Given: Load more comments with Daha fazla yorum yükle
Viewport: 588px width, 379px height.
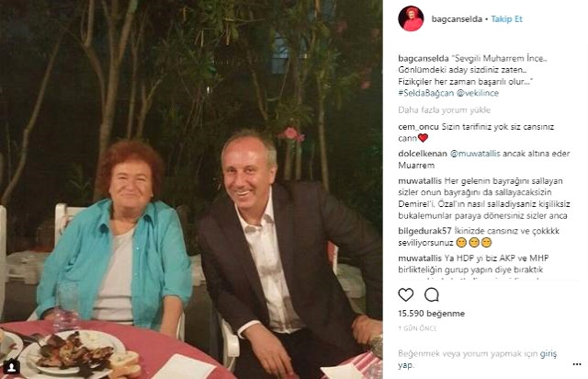Looking at the screenshot, I should pos(445,110).
